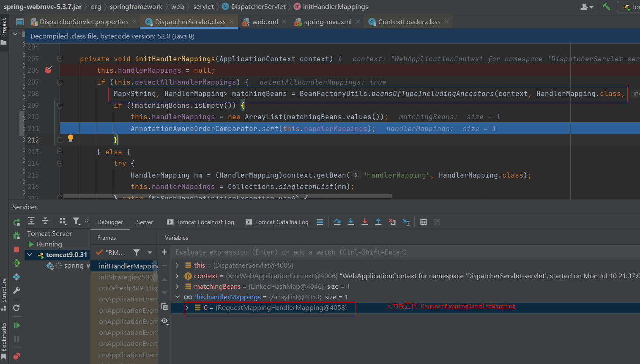Click the Drop Frame icon

392,222
